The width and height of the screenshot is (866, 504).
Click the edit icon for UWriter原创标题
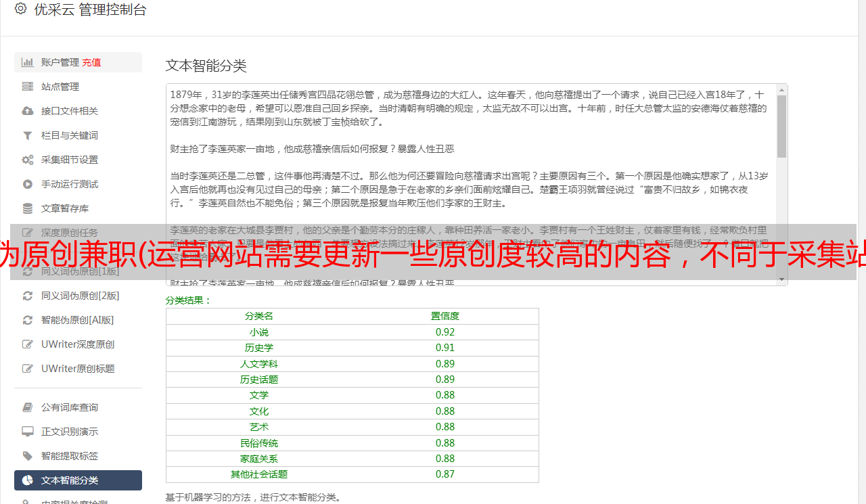pos(28,369)
